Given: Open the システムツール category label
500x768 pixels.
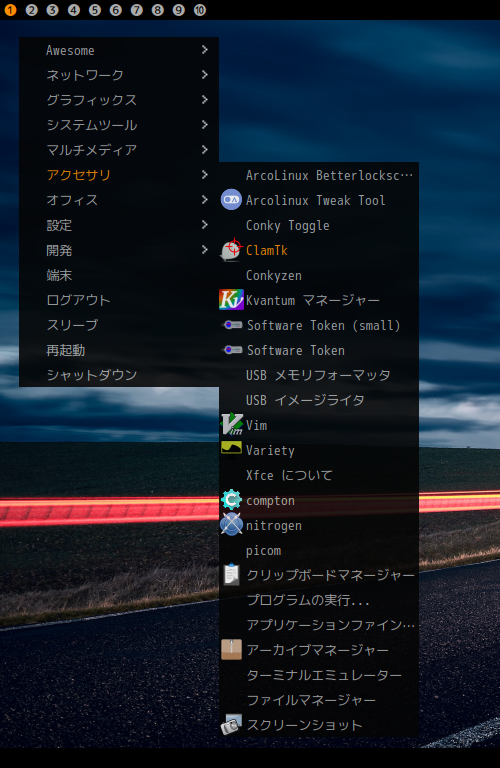Looking at the screenshot, I should click(92, 125).
